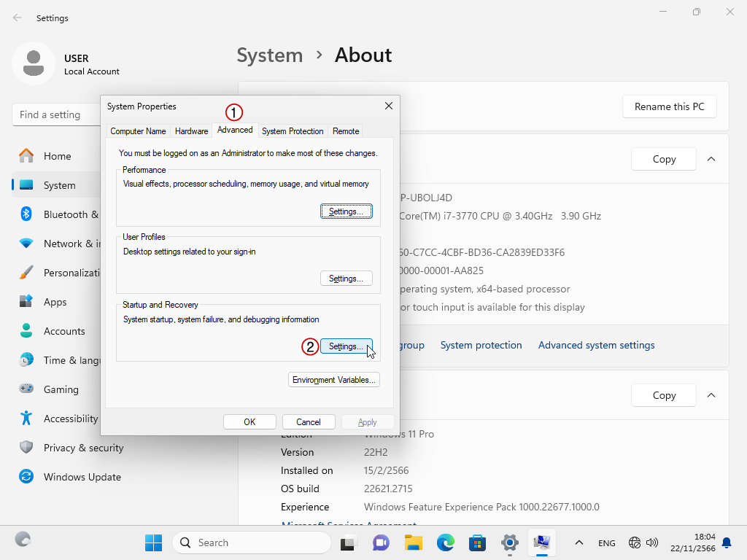
Task: Open Performance Settings button
Action: click(x=346, y=211)
